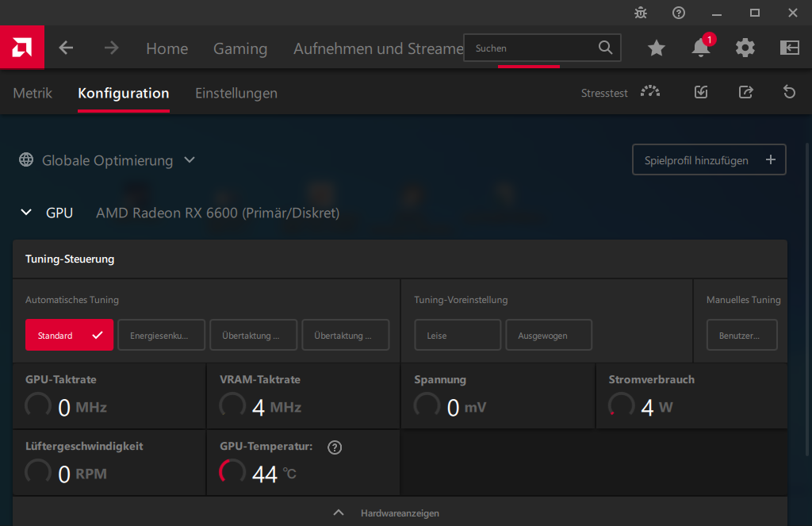The height and width of the screenshot is (526, 812).
Task: Open Aufnehmen und Streamen tab
Action: [378, 48]
